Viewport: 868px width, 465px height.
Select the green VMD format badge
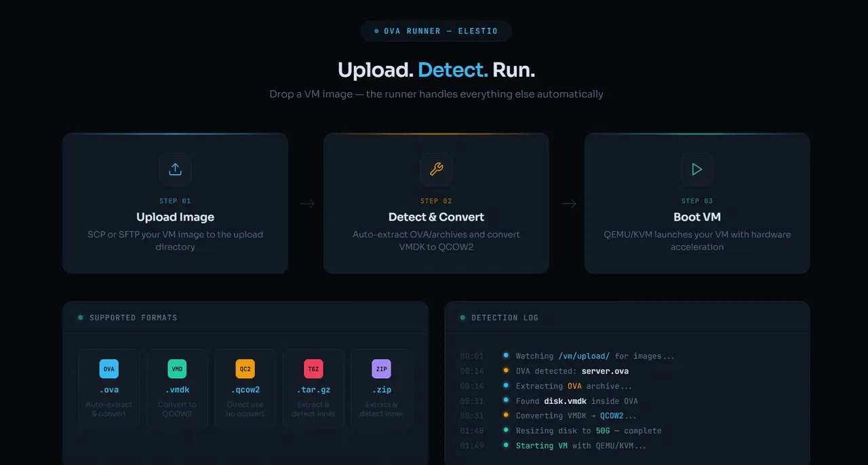click(x=177, y=369)
